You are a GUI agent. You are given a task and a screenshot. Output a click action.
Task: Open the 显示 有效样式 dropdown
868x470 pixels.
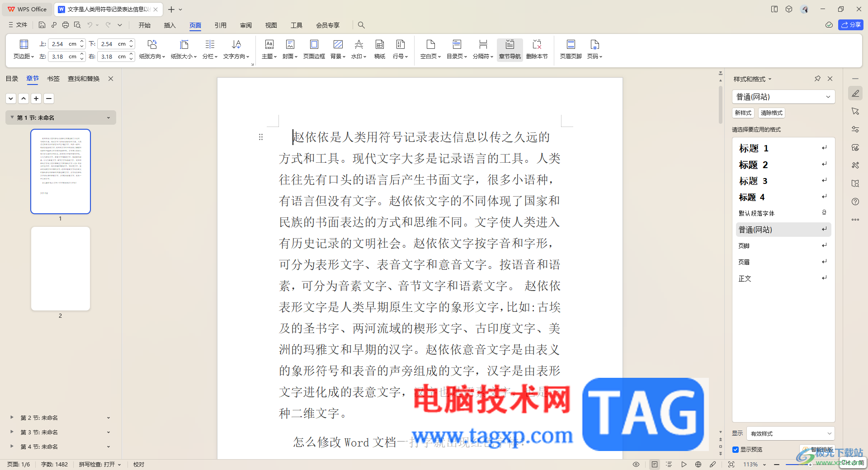pyautogui.click(x=791, y=433)
